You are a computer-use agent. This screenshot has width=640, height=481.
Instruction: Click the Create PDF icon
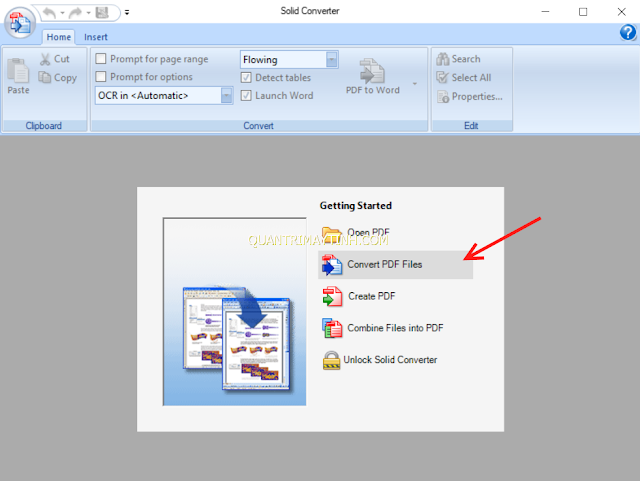point(332,296)
